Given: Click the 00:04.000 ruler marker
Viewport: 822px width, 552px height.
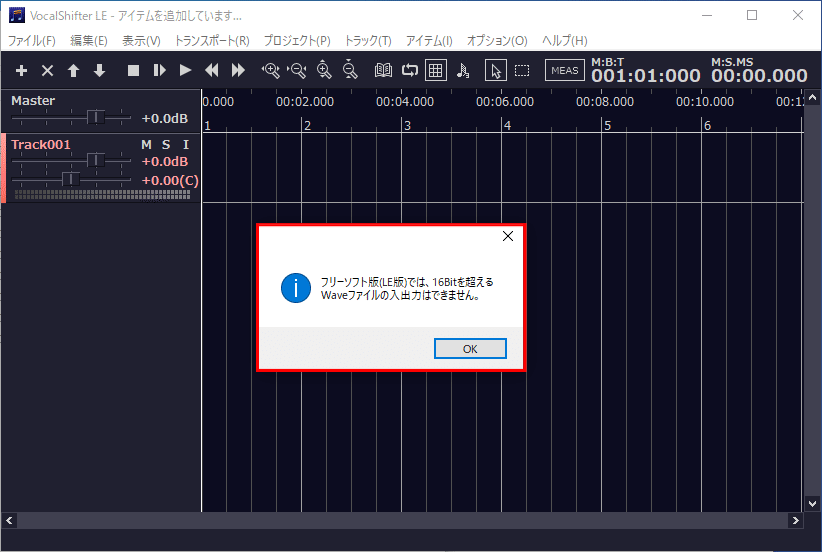Looking at the screenshot, I should click(405, 102).
